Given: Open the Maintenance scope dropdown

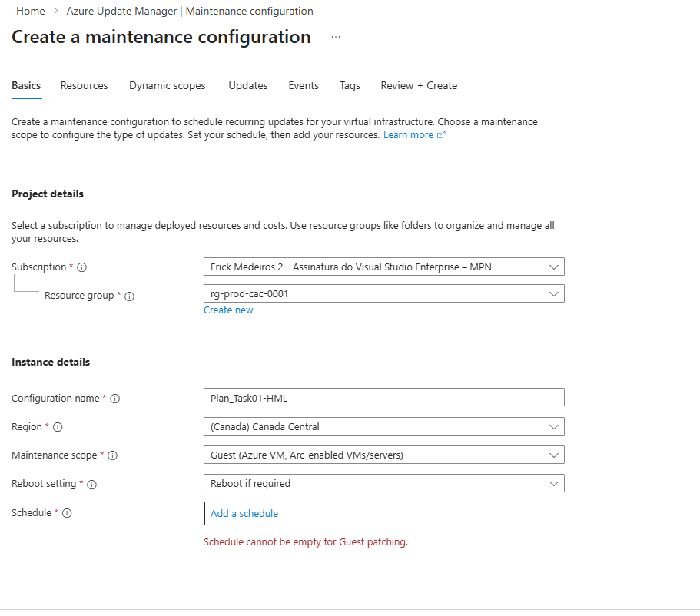Looking at the screenshot, I should pyautogui.click(x=383, y=455).
